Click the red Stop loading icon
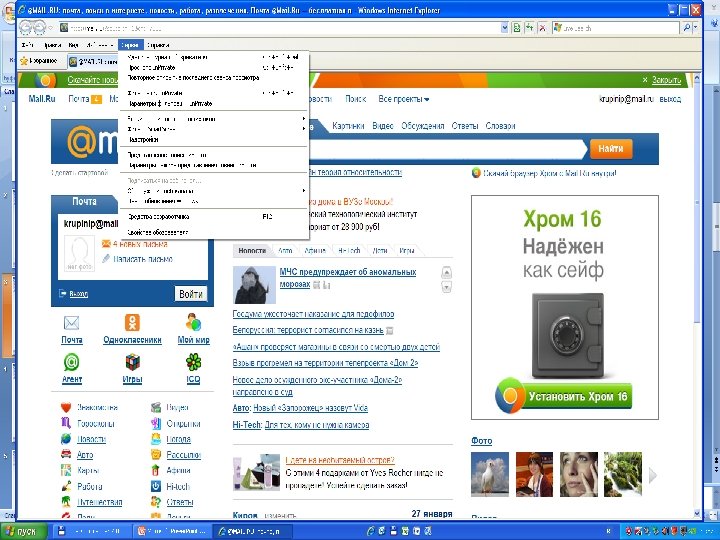 [542, 28]
